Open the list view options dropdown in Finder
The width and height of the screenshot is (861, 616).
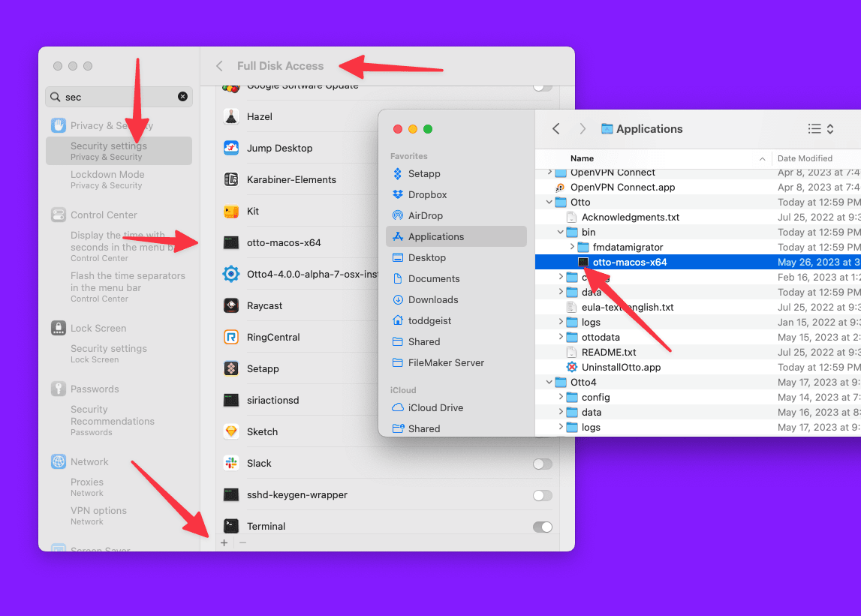(820, 129)
